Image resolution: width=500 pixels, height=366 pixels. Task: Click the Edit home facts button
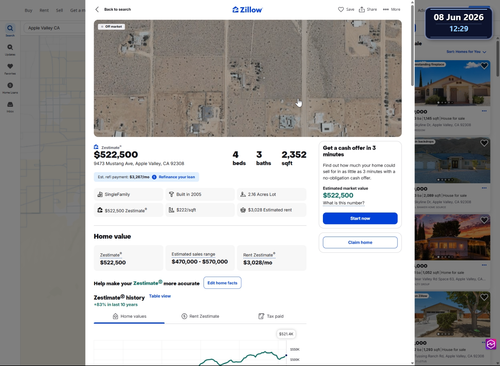[222, 283]
